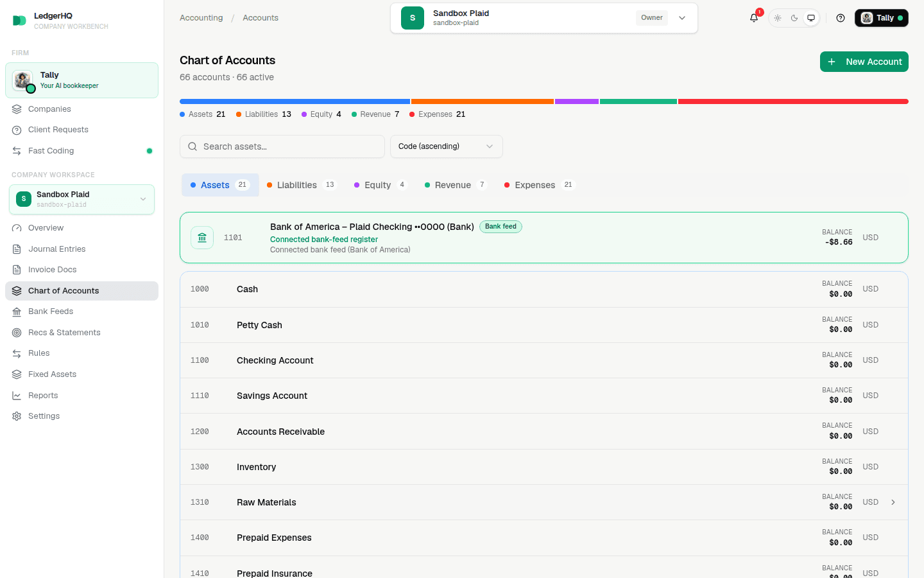The image size is (924, 578).
Task: Expand the Sandbox Plaid company switcher chevron
Action: 682,18
